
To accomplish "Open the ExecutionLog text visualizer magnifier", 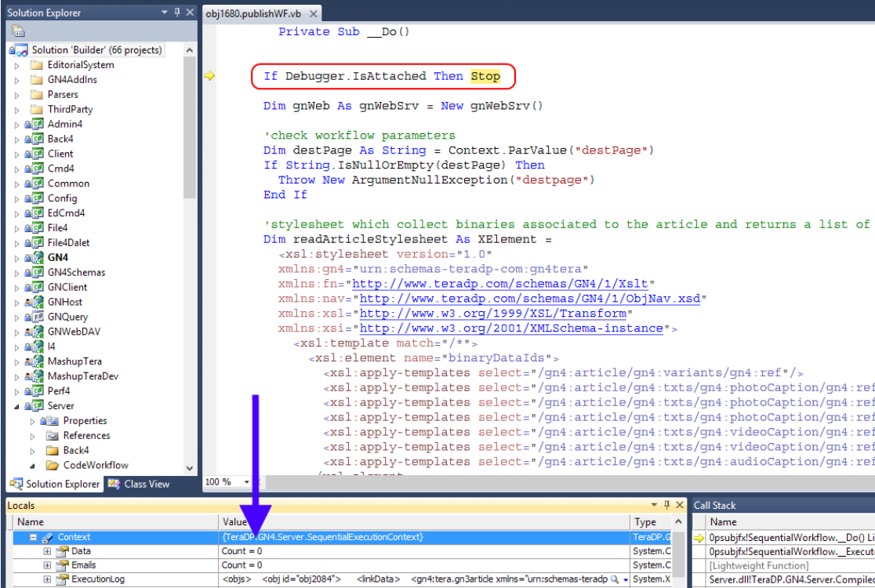I will point(615,579).
